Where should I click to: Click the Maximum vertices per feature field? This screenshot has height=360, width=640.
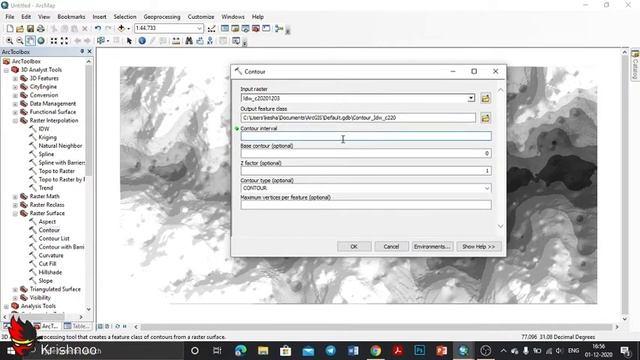point(366,205)
